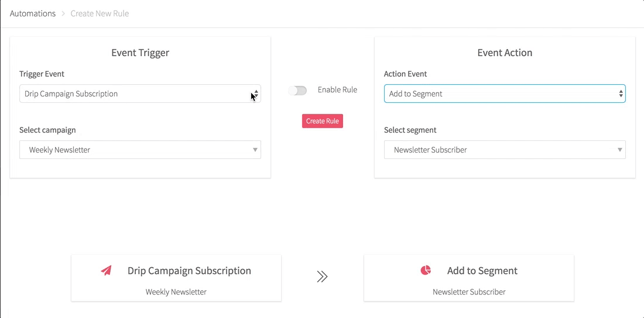The height and width of the screenshot is (318, 644).
Task: Click the double chevron arrow between summary cards
Action: [322, 276]
